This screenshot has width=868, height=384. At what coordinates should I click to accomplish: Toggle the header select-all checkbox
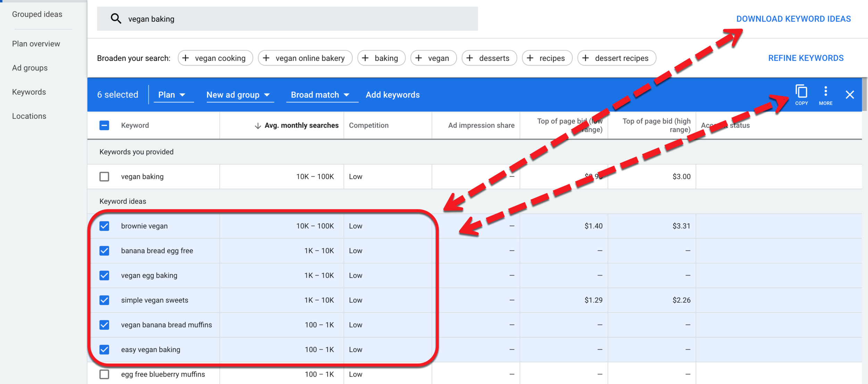click(104, 125)
